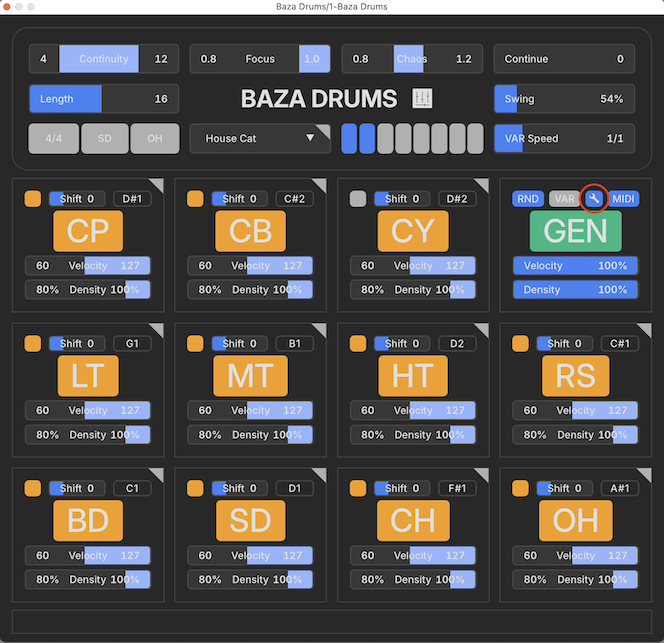Open the House Cat preset dropdown

point(260,138)
